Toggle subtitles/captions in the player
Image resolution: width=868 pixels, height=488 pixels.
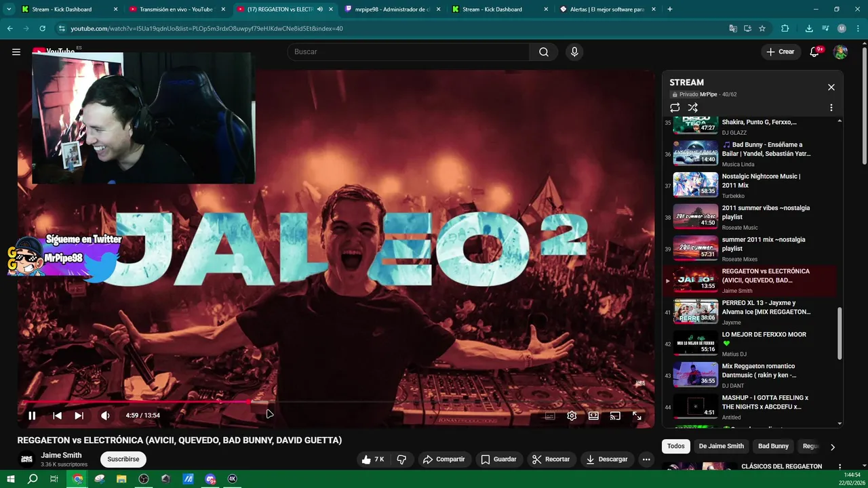550,415
